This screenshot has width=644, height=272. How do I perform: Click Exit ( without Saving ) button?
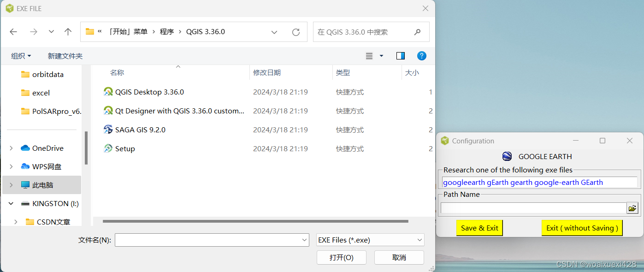coord(582,228)
